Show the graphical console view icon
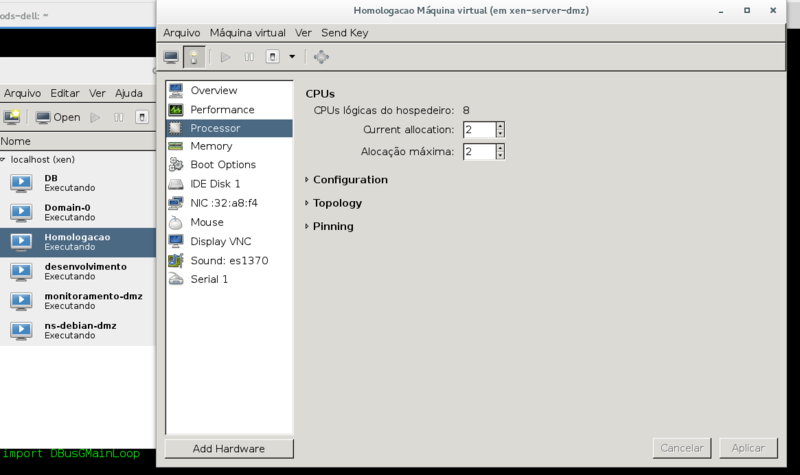Screen dimensions: 800x475 point(171,57)
